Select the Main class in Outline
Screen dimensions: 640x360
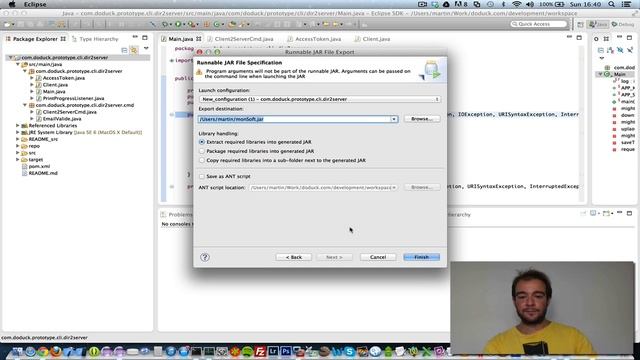point(619,74)
